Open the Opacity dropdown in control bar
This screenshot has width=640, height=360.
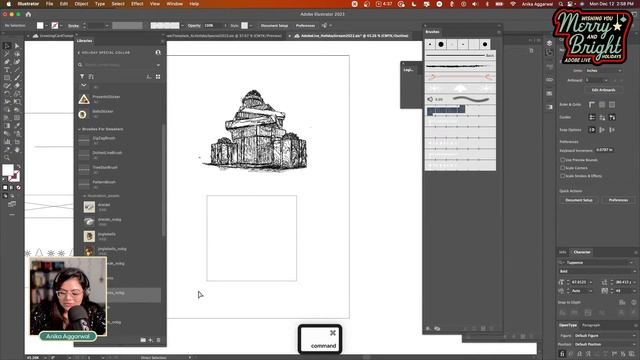[x=225, y=25]
